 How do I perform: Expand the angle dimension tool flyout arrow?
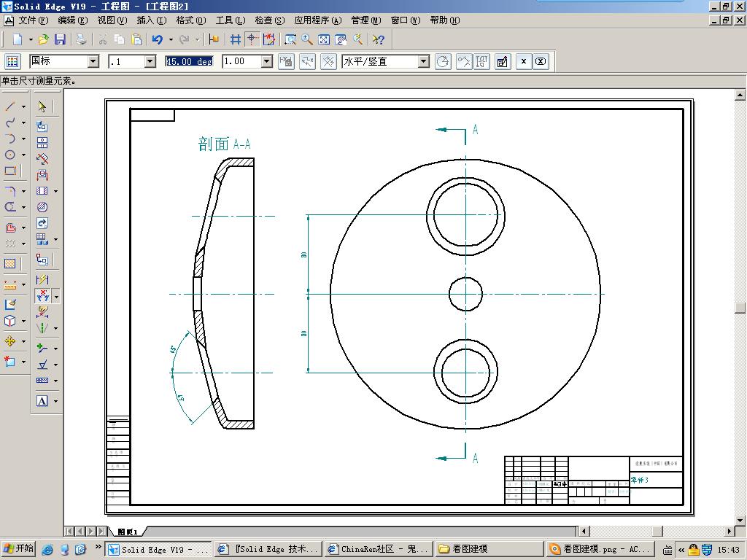56,297
